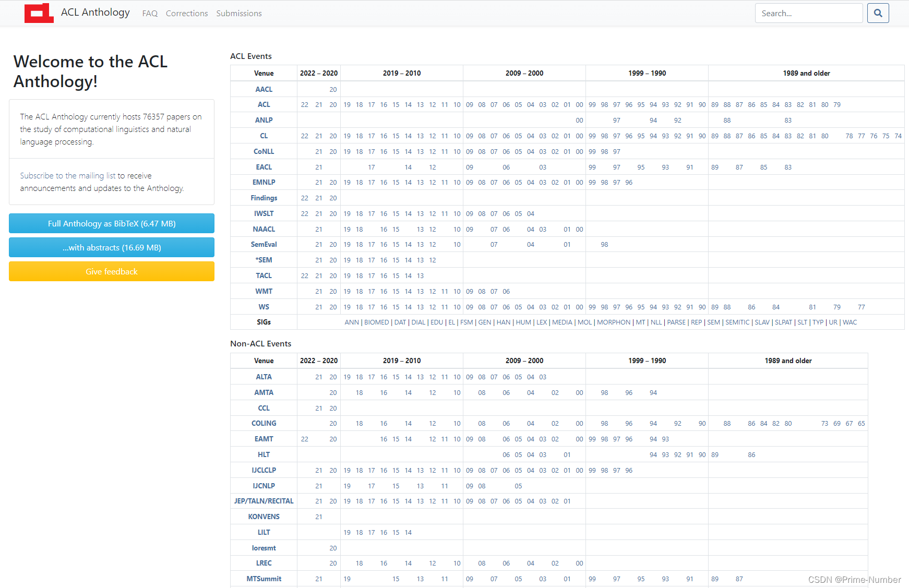Open the KONVENS venue link
This screenshot has width=909, height=588.
[264, 517]
